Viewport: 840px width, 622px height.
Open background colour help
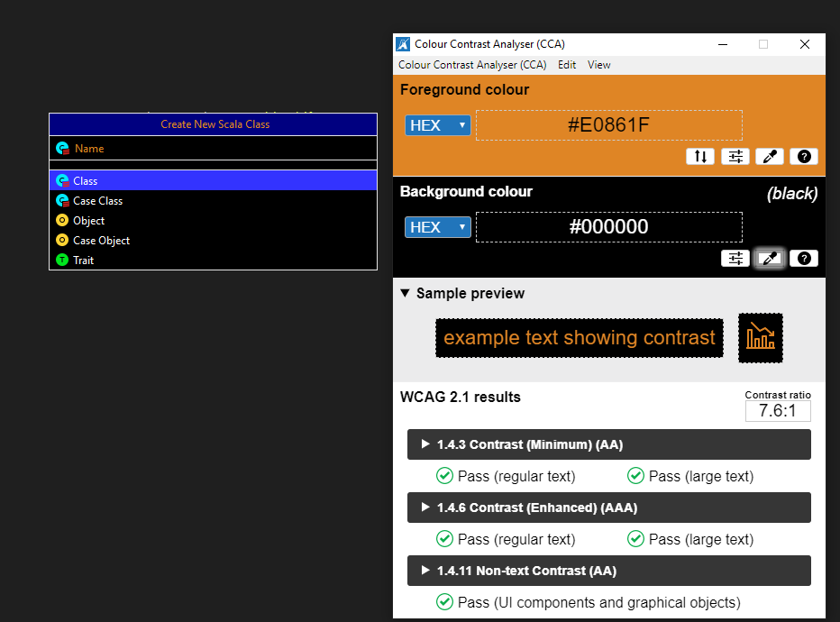[803, 258]
